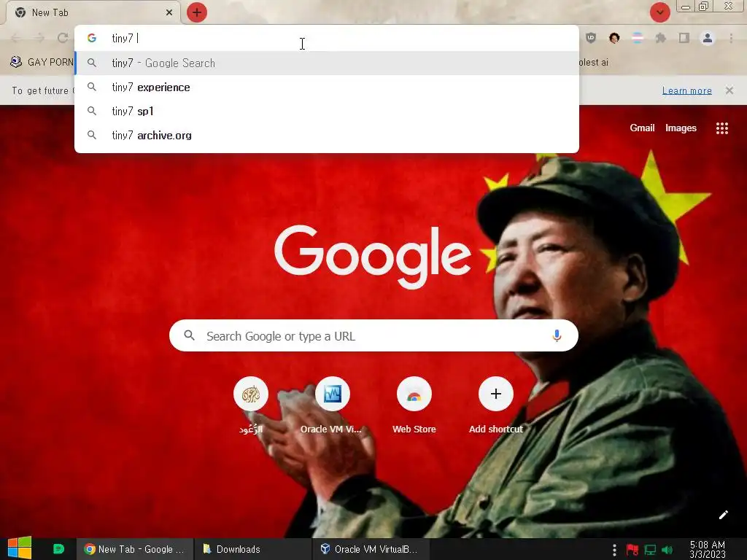Click the Learn more link

[687, 90]
